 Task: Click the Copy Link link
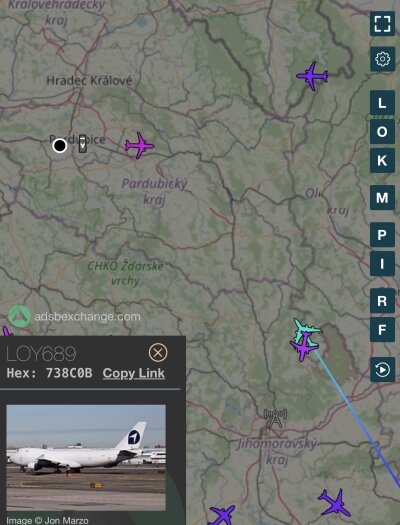pos(134,373)
